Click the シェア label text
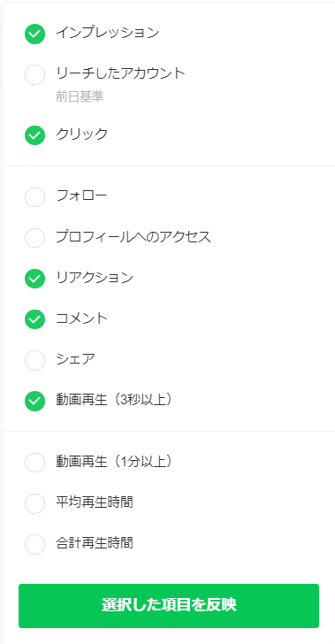Screen dimensions: 335x644 pyautogui.click(x=75, y=359)
